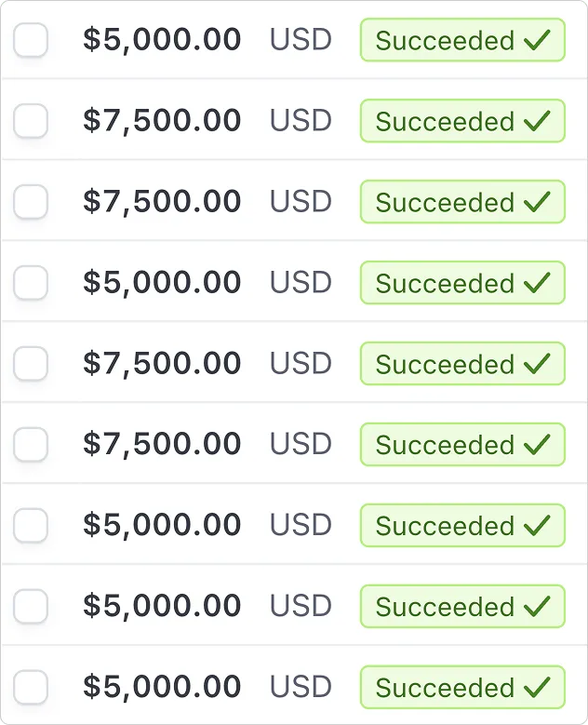Open the first row's $5,000.00 payment amount
Image resolution: width=588 pixels, height=725 pixels.
[x=162, y=40]
